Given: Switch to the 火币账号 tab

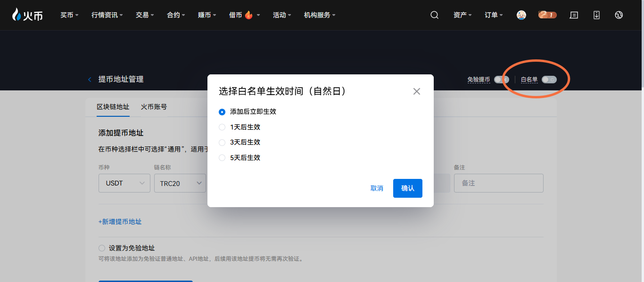Looking at the screenshot, I should pos(154,107).
